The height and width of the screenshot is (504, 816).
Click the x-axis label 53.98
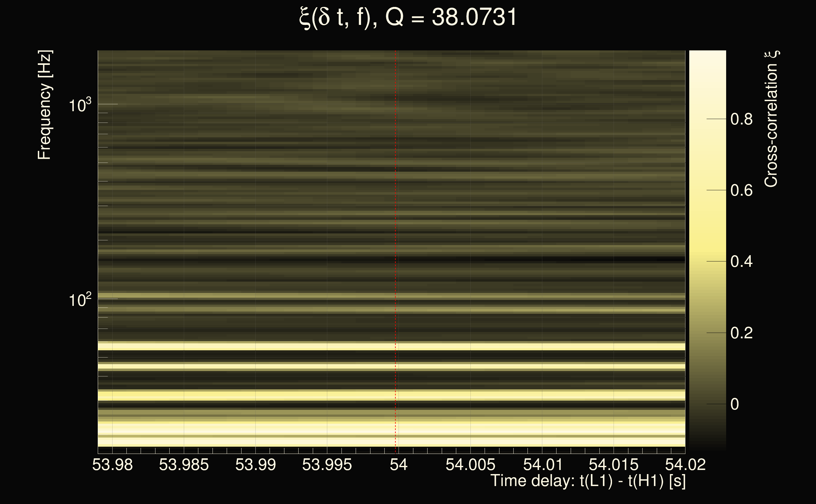[113, 465]
